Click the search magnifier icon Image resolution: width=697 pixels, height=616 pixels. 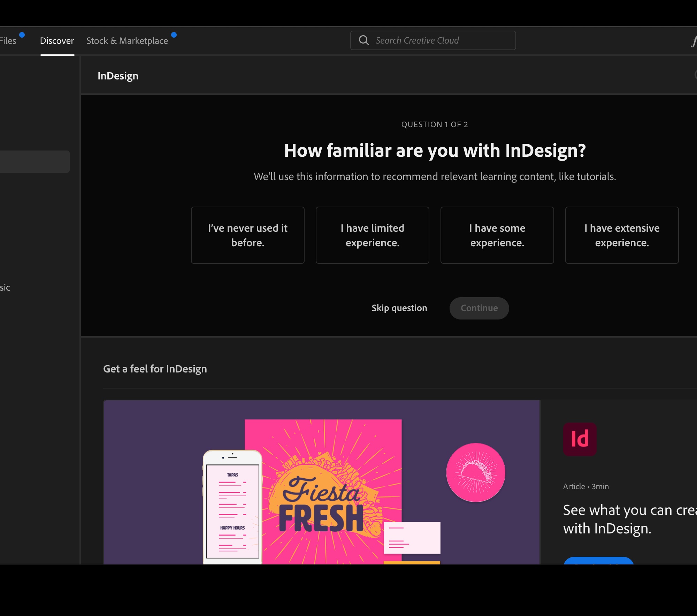[x=363, y=40]
